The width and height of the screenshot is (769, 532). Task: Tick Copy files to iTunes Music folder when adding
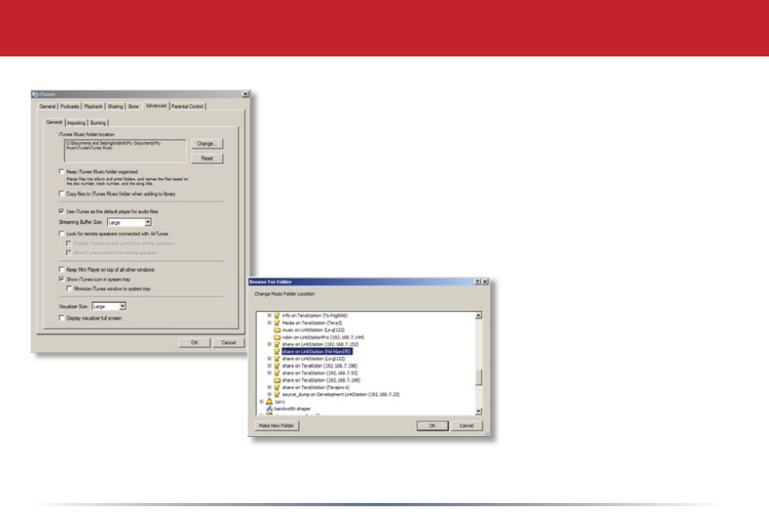pos(61,193)
